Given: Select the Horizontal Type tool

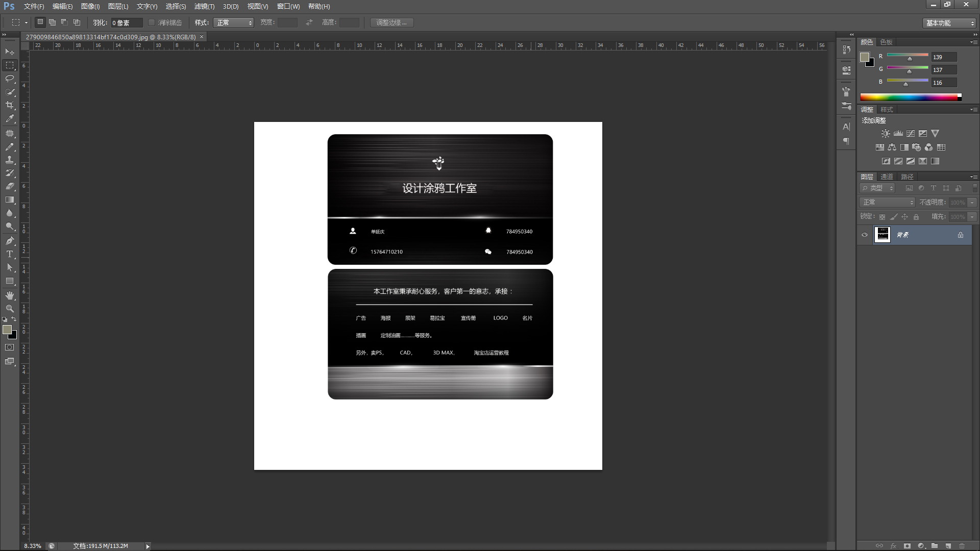Looking at the screenshot, I should point(9,254).
